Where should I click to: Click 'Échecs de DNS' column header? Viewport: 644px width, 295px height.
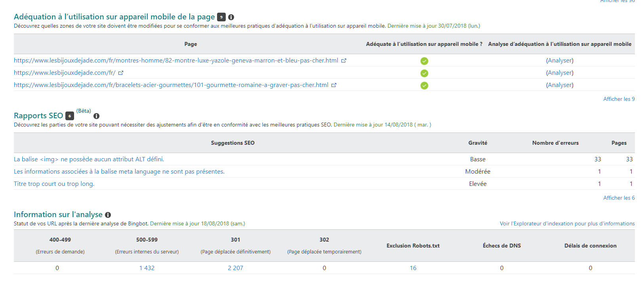click(x=502, y=246)
